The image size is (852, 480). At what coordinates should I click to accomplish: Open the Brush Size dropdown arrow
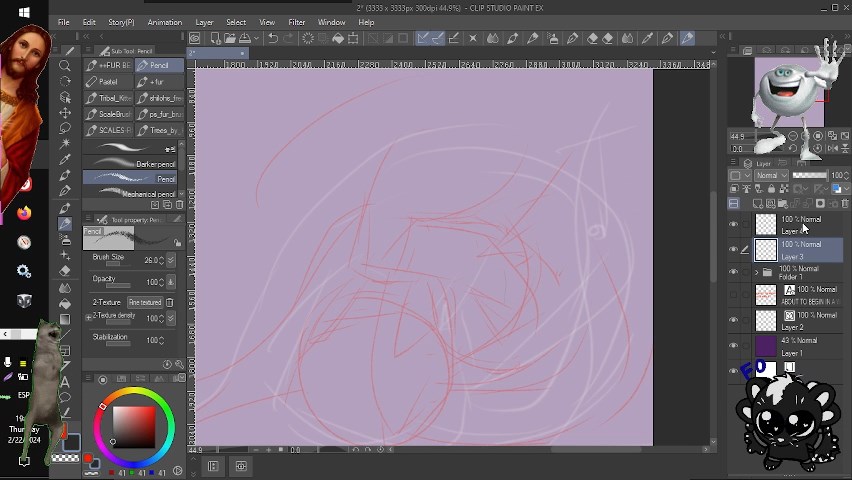tap(171, 260)
